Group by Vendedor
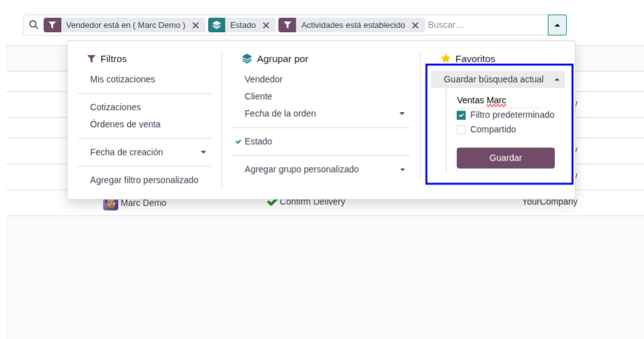 coord(264,79)
